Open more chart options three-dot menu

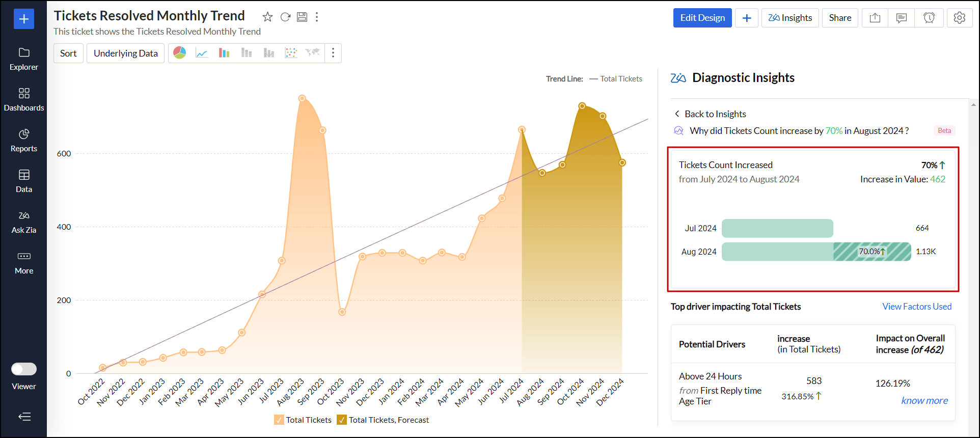pyautogui.click(x=333, y=53)
